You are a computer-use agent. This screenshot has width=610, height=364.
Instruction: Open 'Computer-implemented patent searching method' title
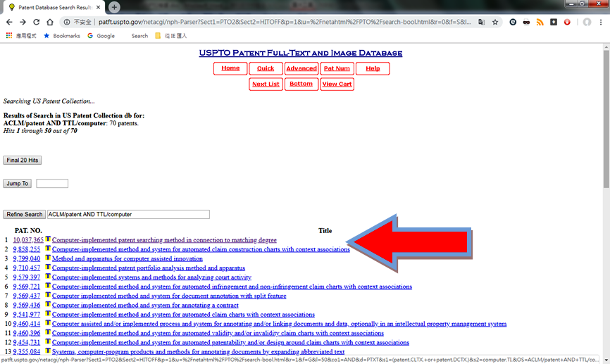(164, 240)
